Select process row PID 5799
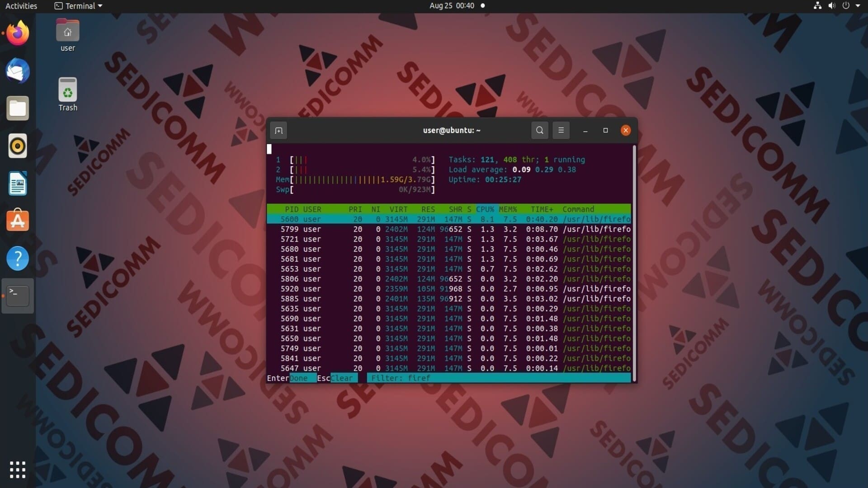Screen dimensions: 868x488 point(449,229)
